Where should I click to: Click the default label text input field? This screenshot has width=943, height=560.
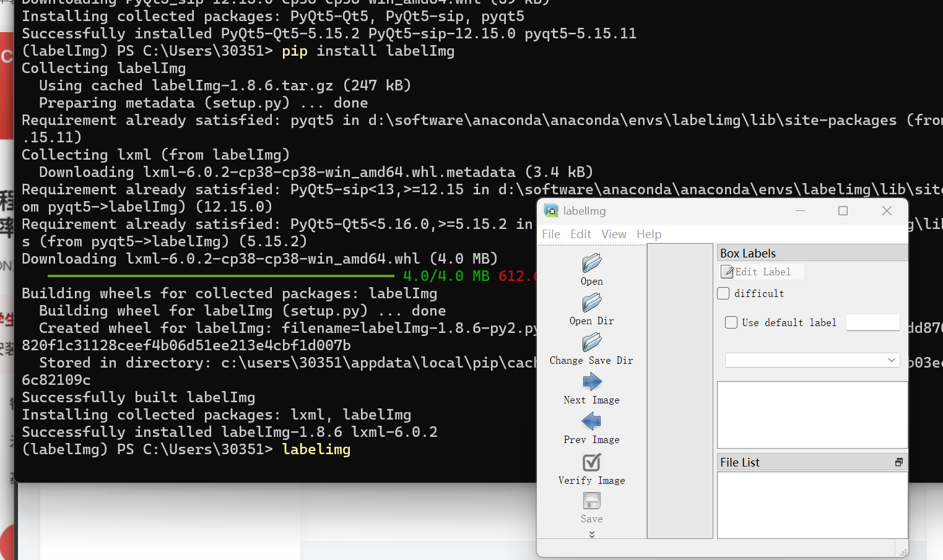872,322
